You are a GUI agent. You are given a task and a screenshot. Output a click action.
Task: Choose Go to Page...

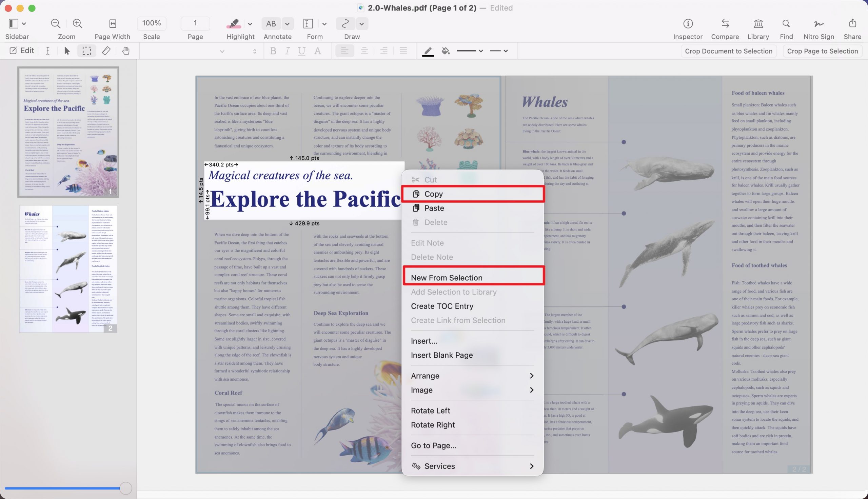click(x=473, y=445)
